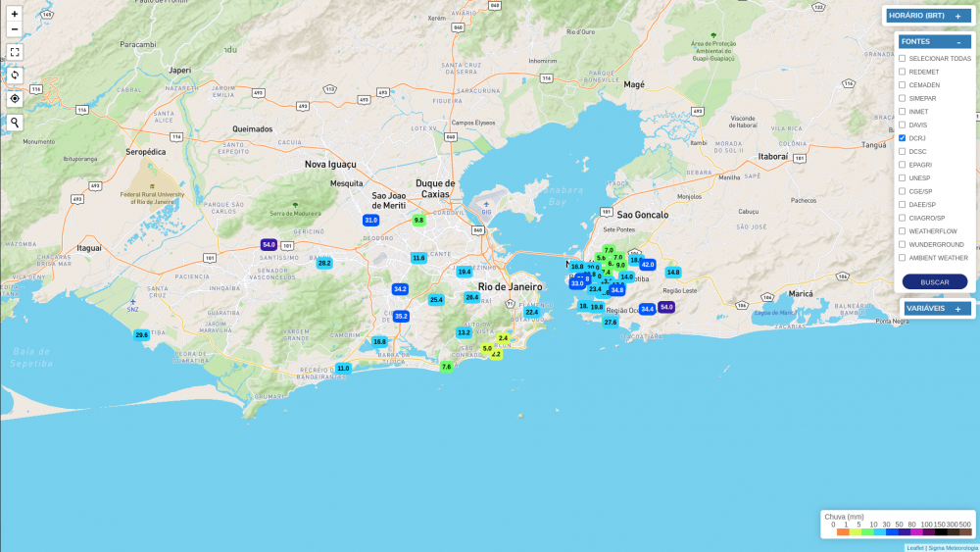Enable the DCSC source
Screen dimensions: 980x552
902,151
